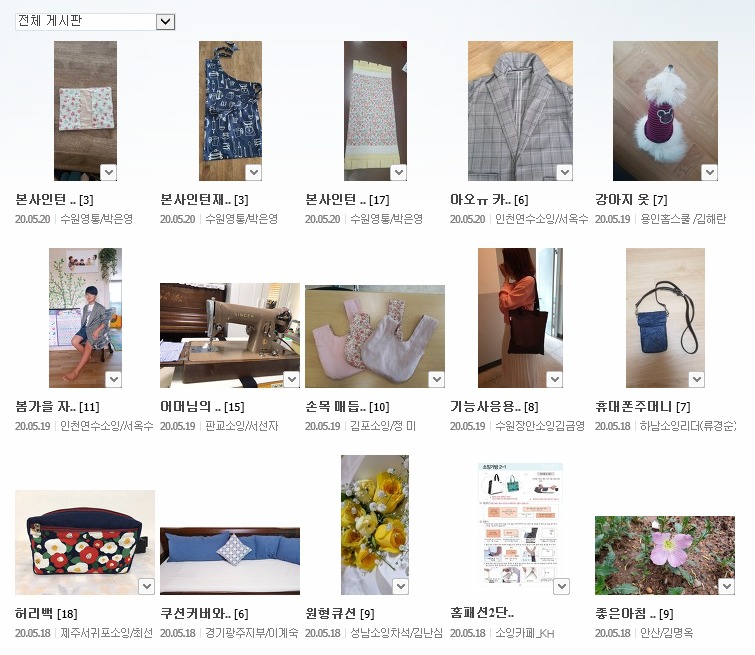Open comment count [17] on 본사인턴 post
The height and width of the screenshot is (655, 755).
pyautogui.click(x=379, y=200)
